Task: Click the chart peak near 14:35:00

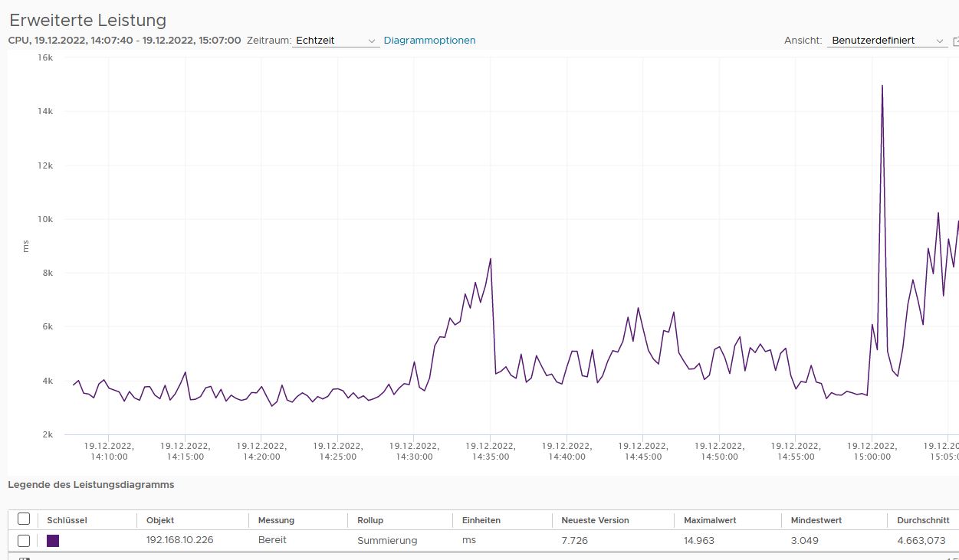Action: coord(491,259)
